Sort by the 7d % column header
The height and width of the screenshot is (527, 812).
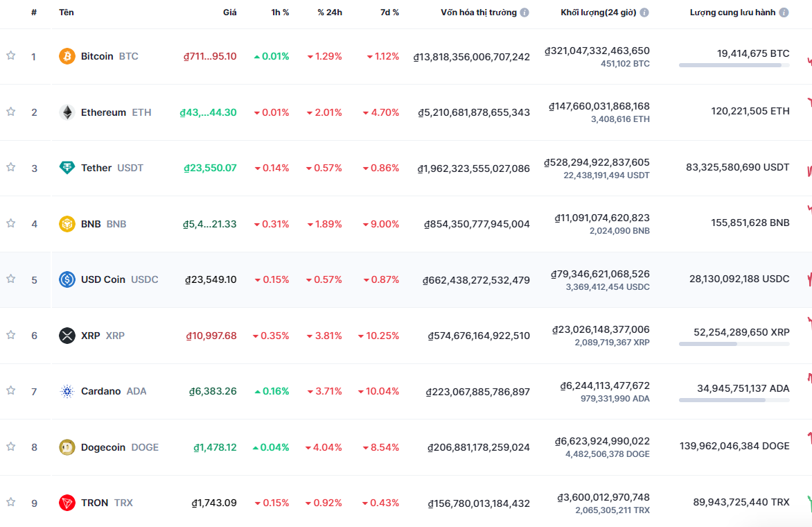tap(389, 12)
